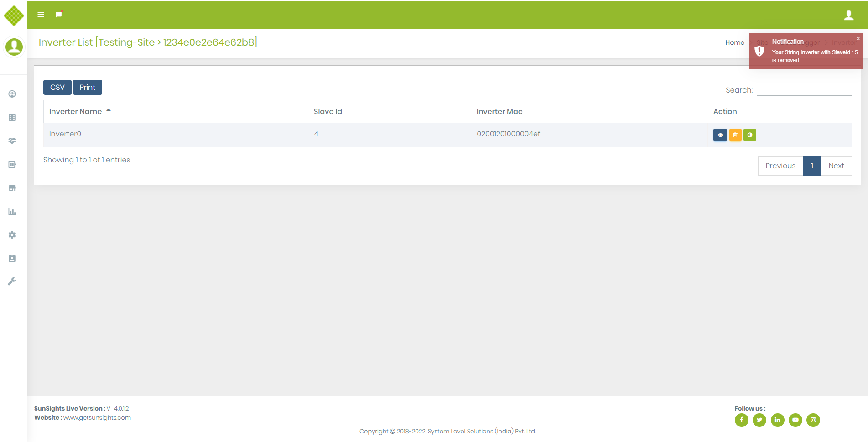Sort table by Slave Id column

[327, 112]
